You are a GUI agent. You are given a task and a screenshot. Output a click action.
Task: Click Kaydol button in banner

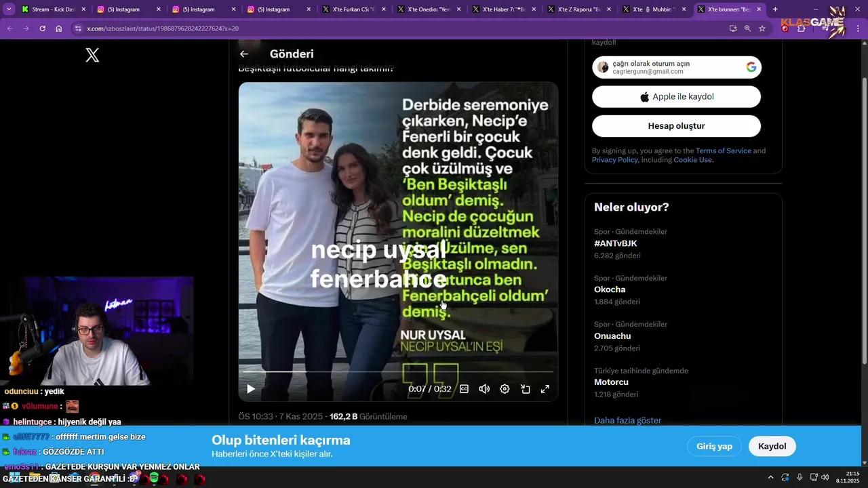772,446
